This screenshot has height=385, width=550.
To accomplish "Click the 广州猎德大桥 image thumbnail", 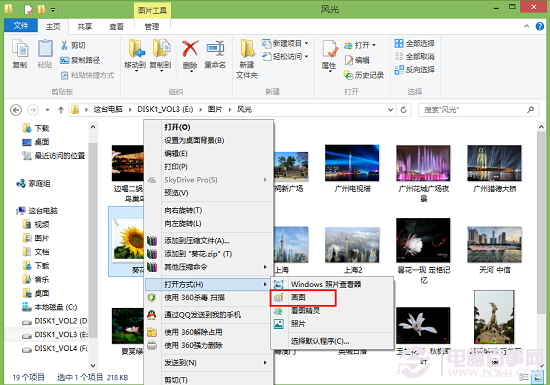I will pos(494,163).
